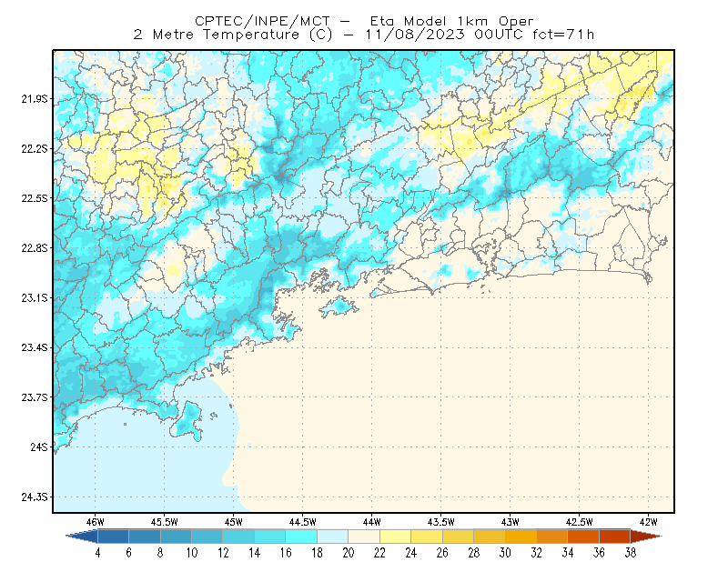Pick the orange colorbar segment 30-32
This screenshot has height=562, width=728.
[x=521, y=536]
